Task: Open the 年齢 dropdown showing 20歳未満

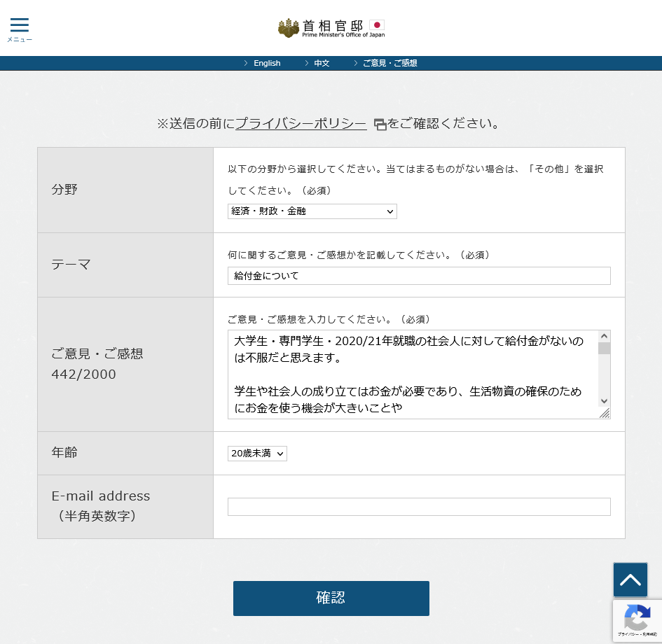Action: click(257, 454)
